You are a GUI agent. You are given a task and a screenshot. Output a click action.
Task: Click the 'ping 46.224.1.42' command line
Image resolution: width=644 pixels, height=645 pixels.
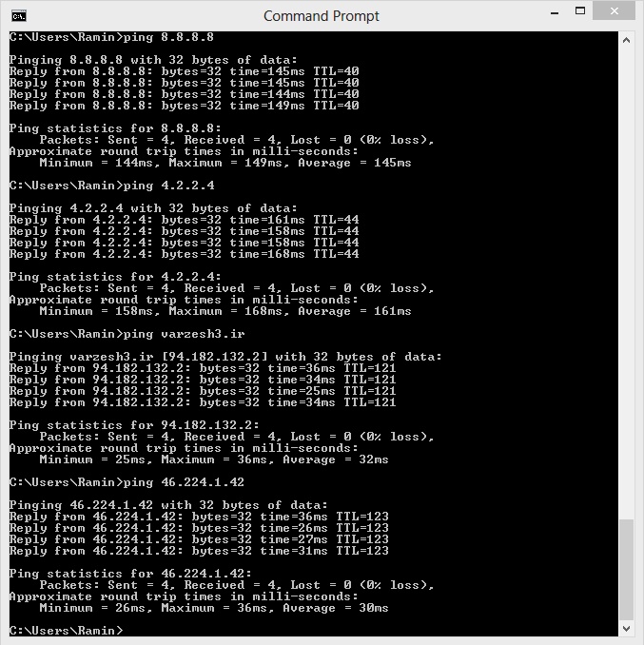(127, 482)
